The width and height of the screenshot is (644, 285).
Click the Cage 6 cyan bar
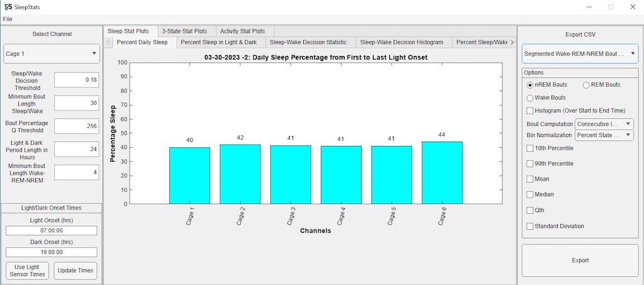point(442,173)
